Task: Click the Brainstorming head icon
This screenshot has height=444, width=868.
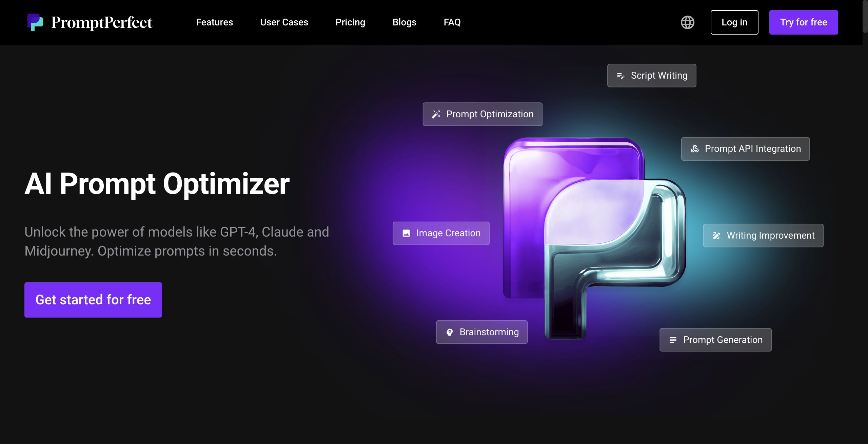Action: pyautogui.click(x=450, y=332)
